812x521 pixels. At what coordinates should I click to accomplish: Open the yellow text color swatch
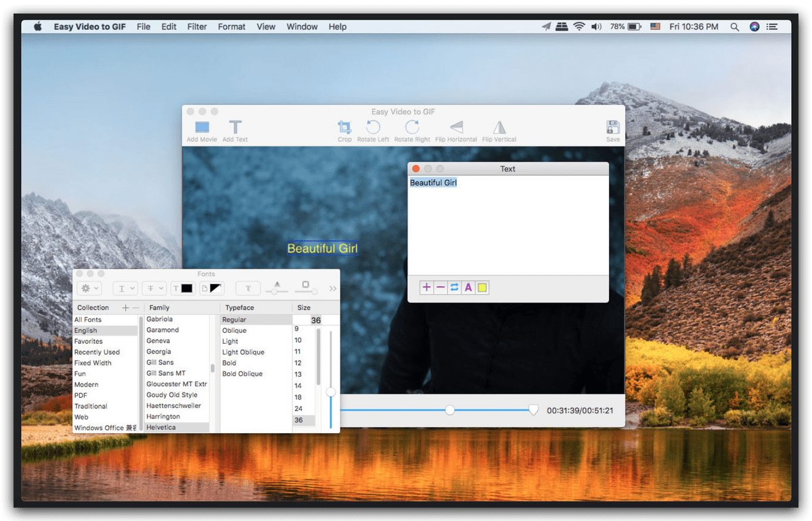tap(482, 288)
